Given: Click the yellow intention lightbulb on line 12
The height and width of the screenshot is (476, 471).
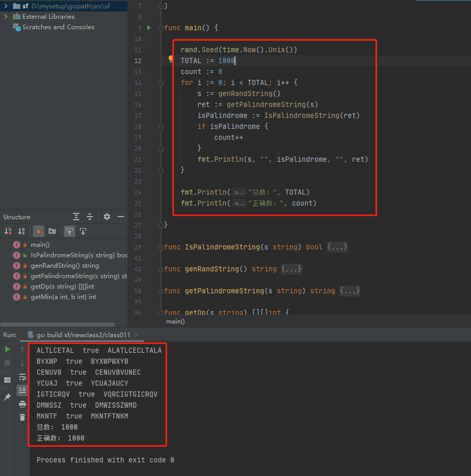Looking at the screenshot, I should pos(171,58).
